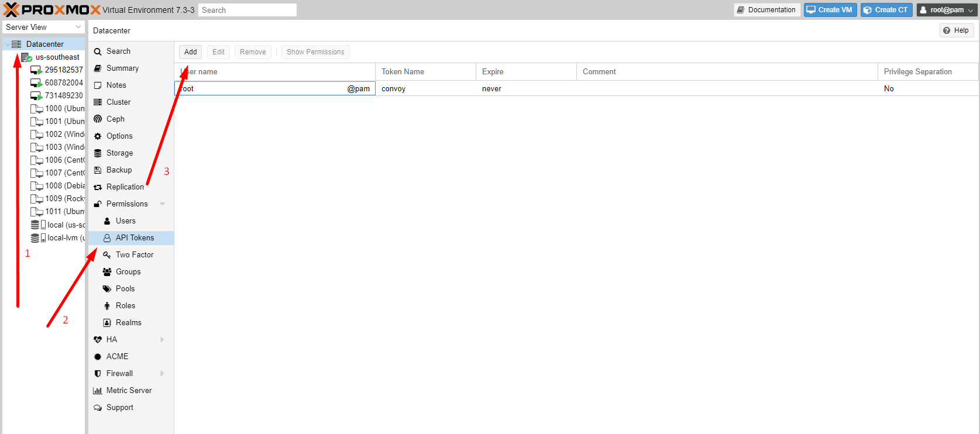Select template 1009 (Rocky) in the tree
980x434 pixels.
point(57,198)
